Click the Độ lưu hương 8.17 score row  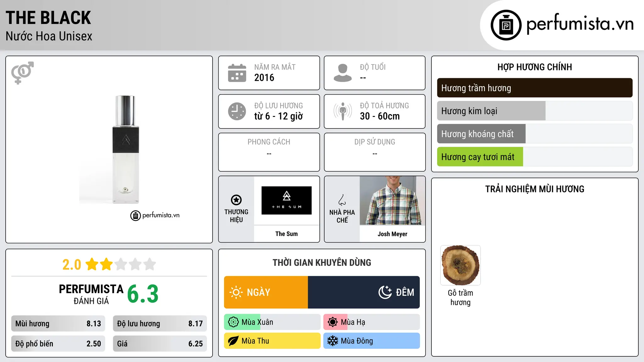pos(160,323)
